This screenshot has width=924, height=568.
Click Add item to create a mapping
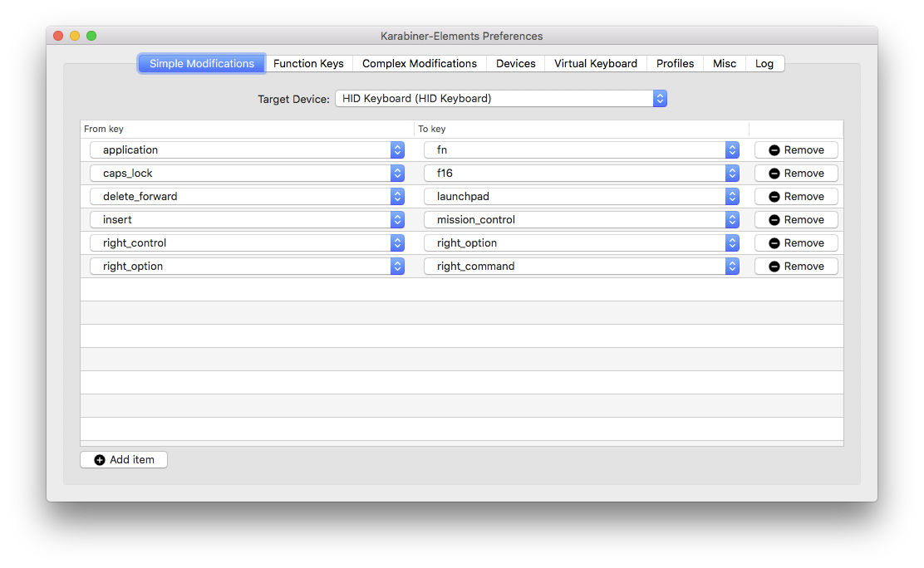[x=124, y=459]
